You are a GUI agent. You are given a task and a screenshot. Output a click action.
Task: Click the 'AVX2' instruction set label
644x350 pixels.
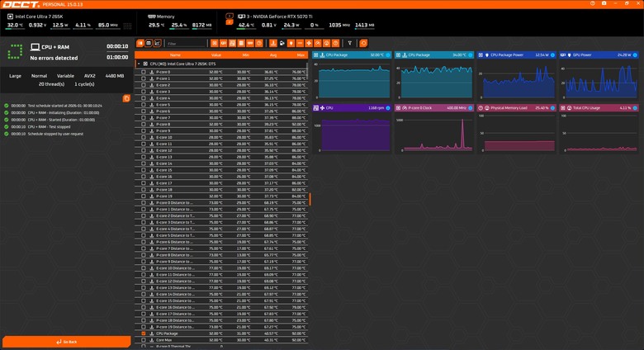point(89,76)
